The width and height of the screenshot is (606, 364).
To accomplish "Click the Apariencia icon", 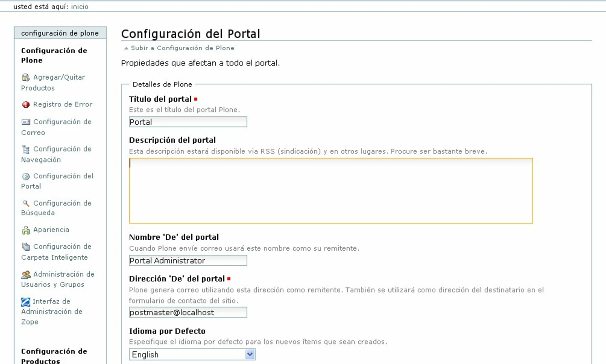I will pos(25,230).
